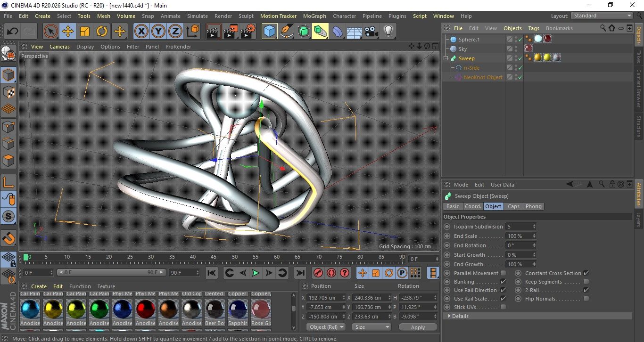Click Render to Picture Viewer icon
Image resolution: width=644 pixels, height=342 pixels.
(x=231, y=32)
